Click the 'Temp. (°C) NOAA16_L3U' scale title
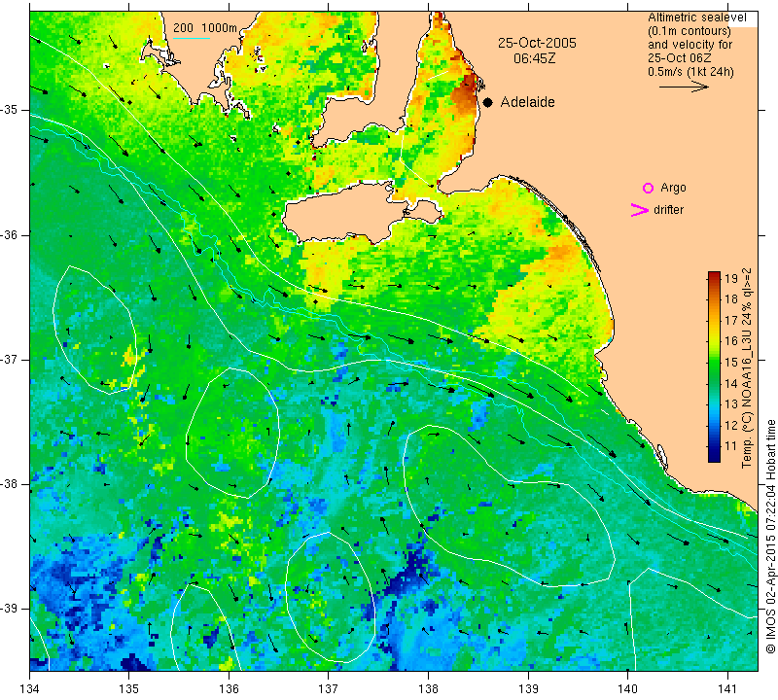778x700 pixels. [x=746, y=368]
